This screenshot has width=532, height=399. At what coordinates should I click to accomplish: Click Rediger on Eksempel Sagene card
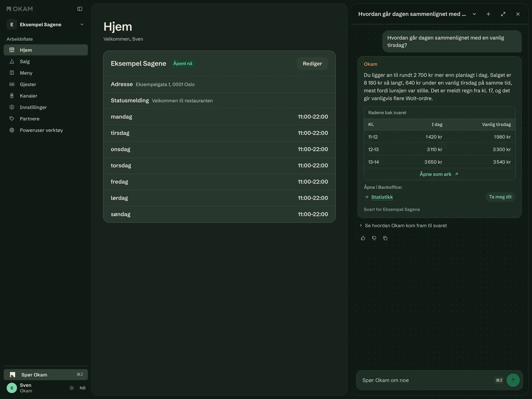point(312,64)
